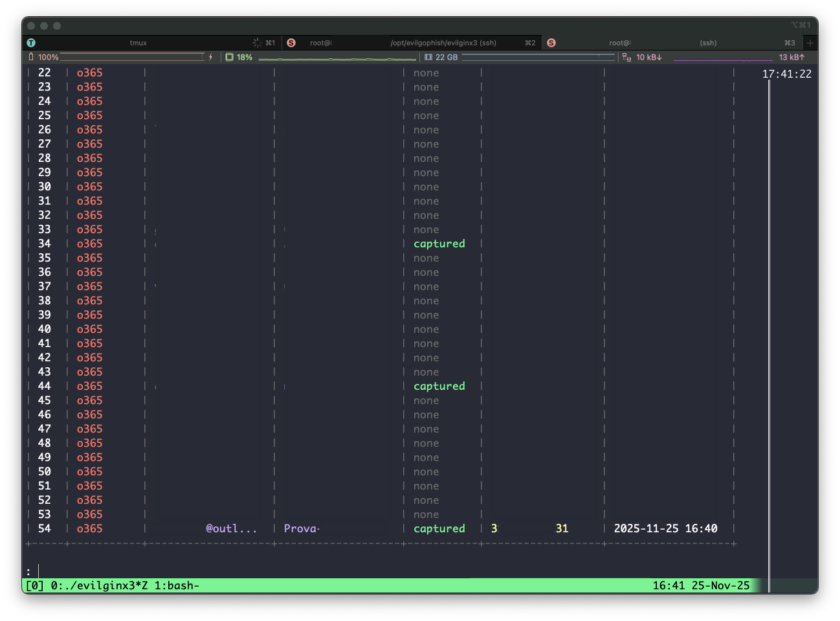Click the battery icon in the status bar

[31, 57]
